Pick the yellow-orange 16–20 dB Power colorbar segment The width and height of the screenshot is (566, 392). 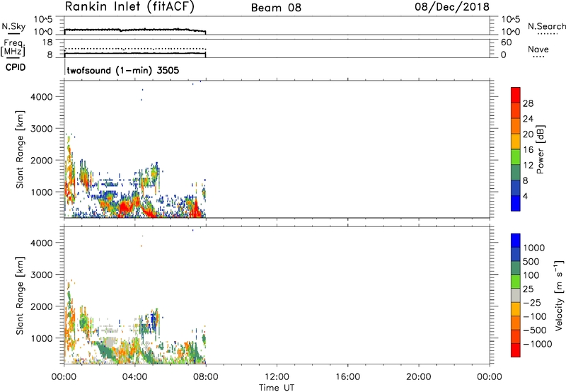(x=516, y=141)
